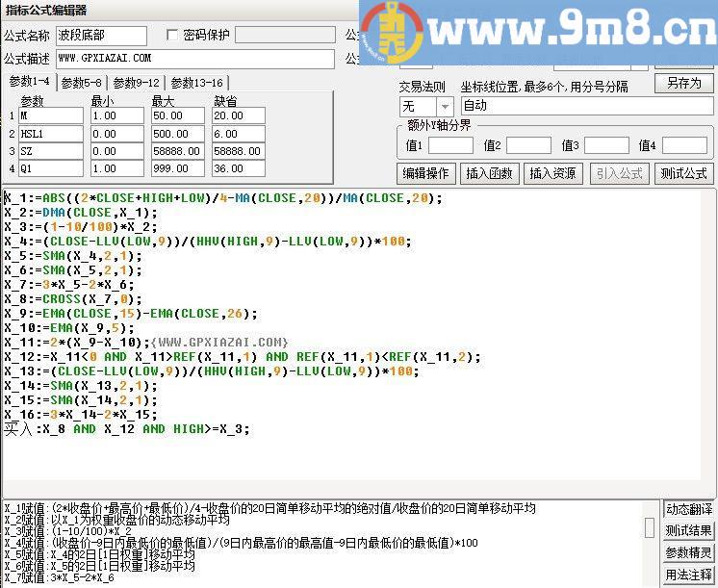Click the max value 999.00 for Q1

coord(178,168)
